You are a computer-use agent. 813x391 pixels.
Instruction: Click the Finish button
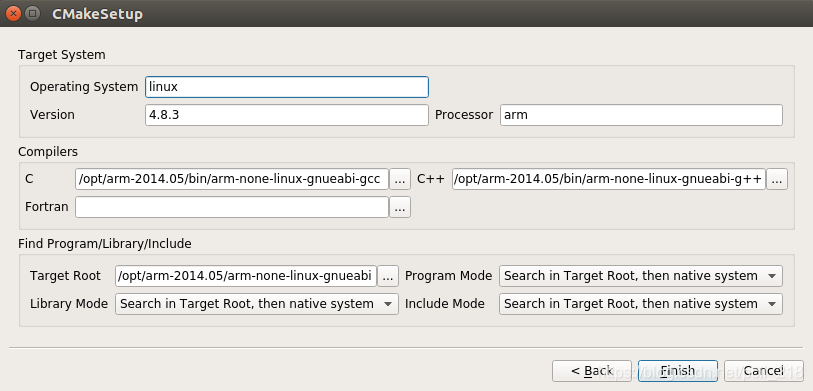point(678,371)
